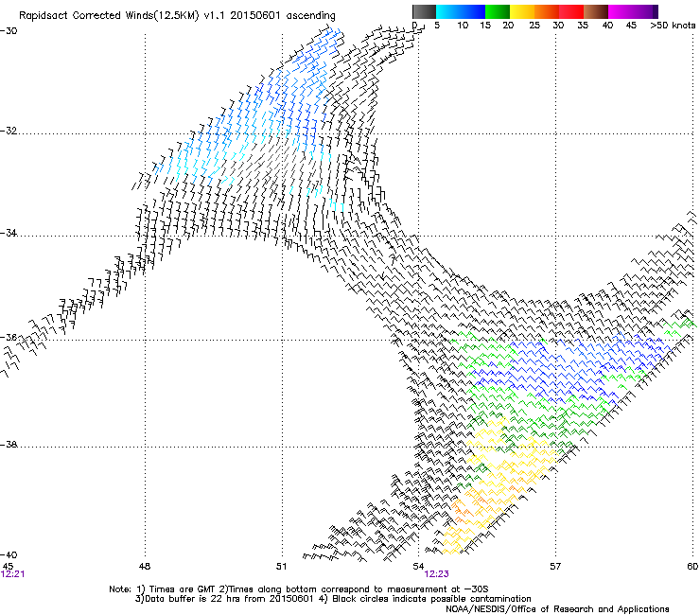Viewport: 700px width, 615px height.
Task: Click the latitude label -38
Action: 9,445
